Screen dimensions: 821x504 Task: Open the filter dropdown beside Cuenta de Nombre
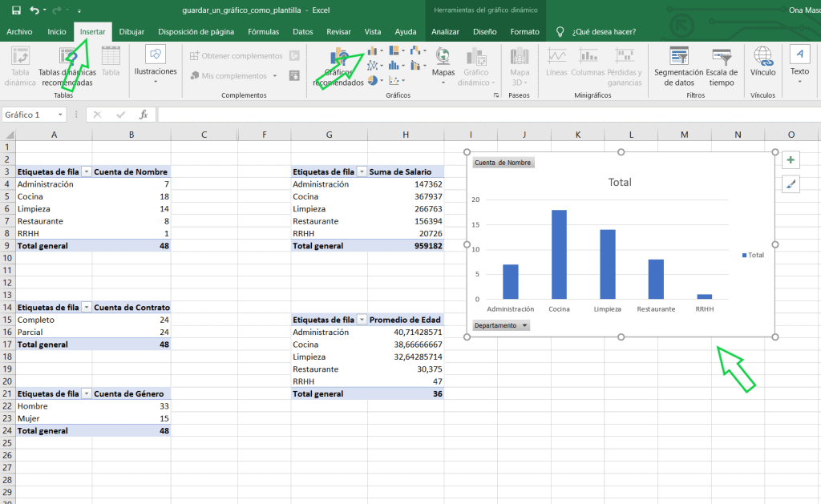tap(87, 171)
